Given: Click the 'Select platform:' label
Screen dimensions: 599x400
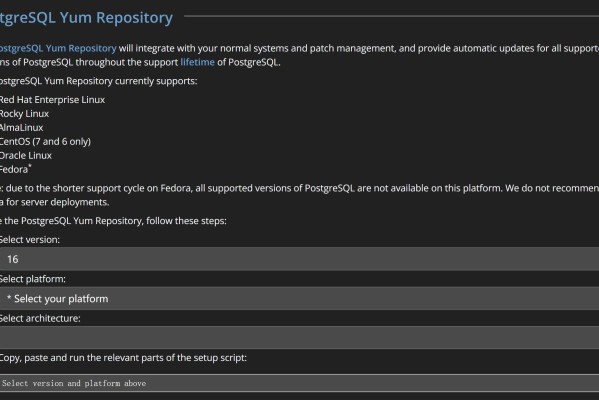Looking at the screenshot, I should 33,279.
